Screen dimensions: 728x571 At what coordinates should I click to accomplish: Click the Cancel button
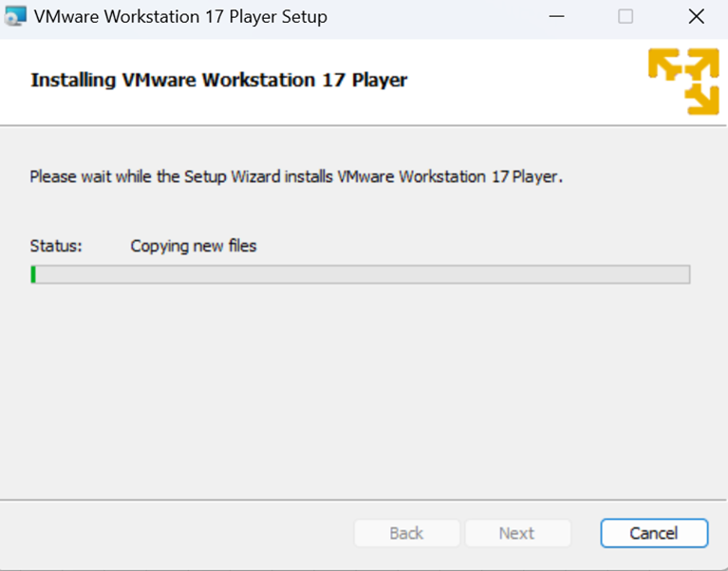tap(654, 533)
